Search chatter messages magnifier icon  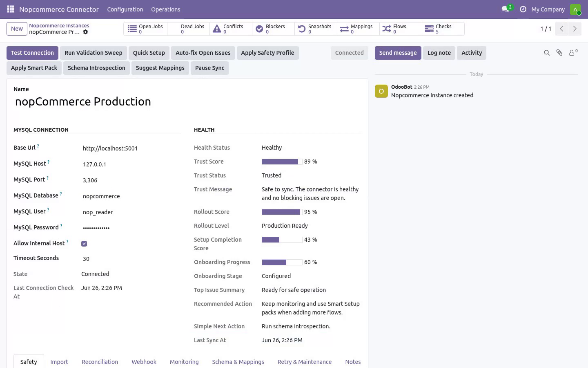[x=547, y=53]
